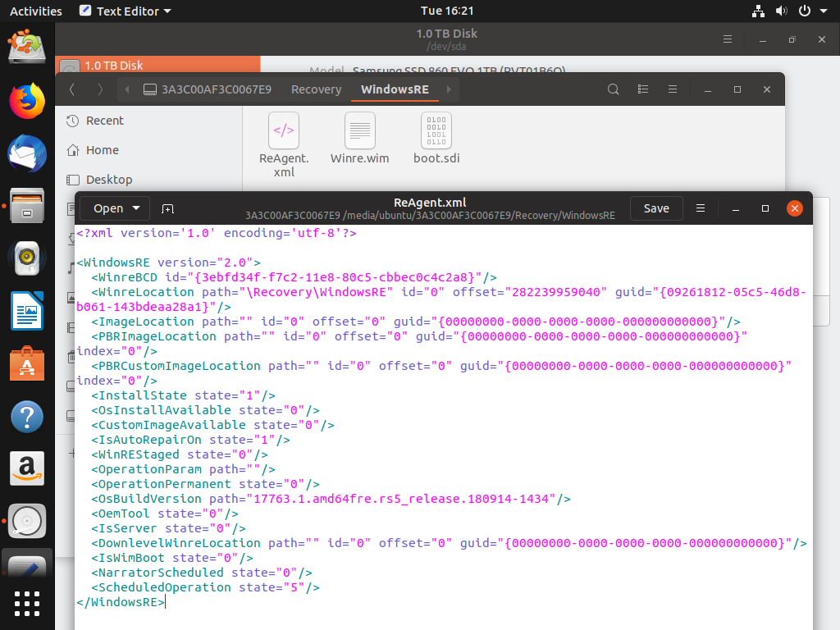Go to the Recovery folder breadcrumb
This screenshot has width=840, height=630.
coord(316,89)
